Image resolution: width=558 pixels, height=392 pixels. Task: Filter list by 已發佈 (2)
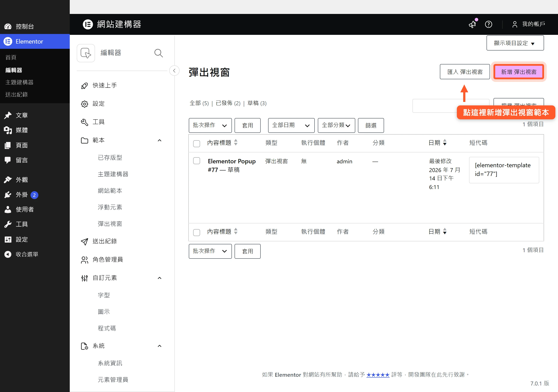(x=228, y=103)
